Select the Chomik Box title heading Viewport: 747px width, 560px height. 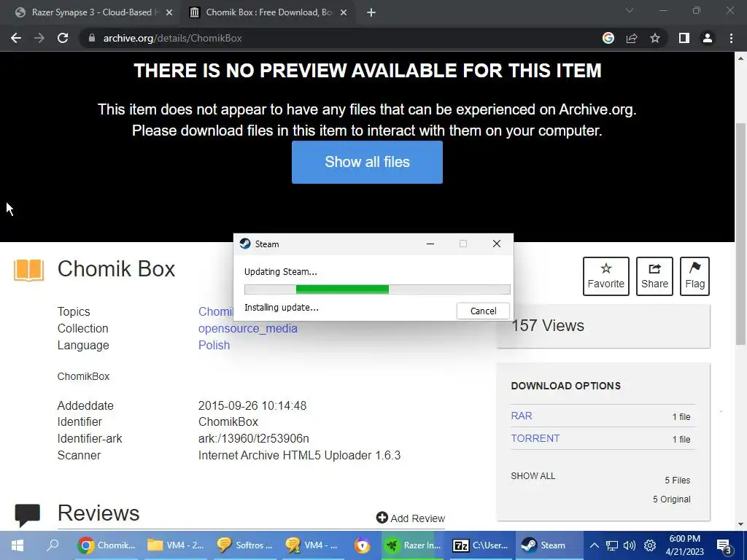tap(116, 269)
